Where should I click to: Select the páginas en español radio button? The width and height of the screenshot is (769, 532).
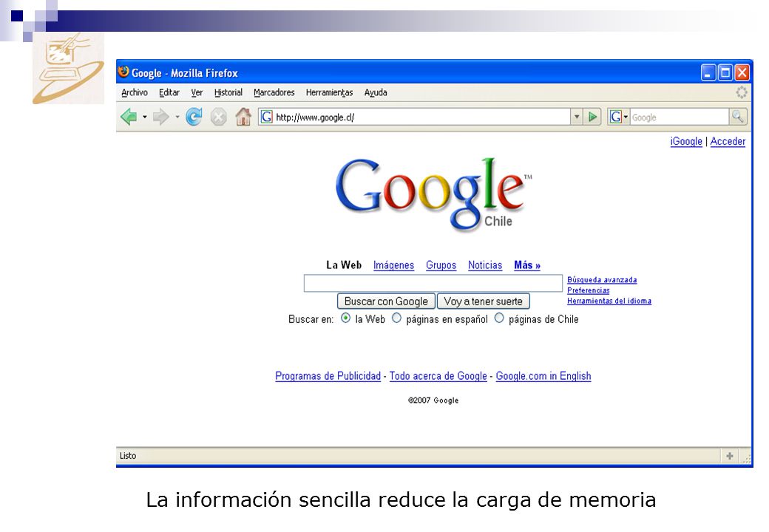coord(396,318)
